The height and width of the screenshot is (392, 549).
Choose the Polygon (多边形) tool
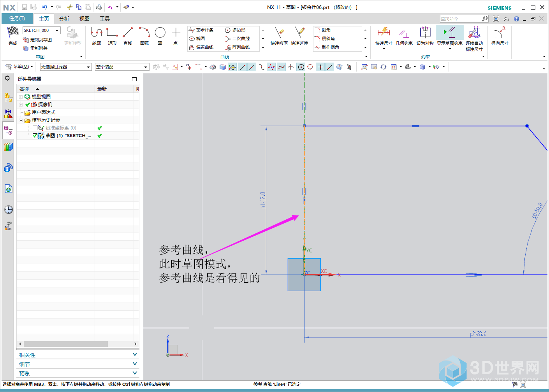click(x=235, y=30)
